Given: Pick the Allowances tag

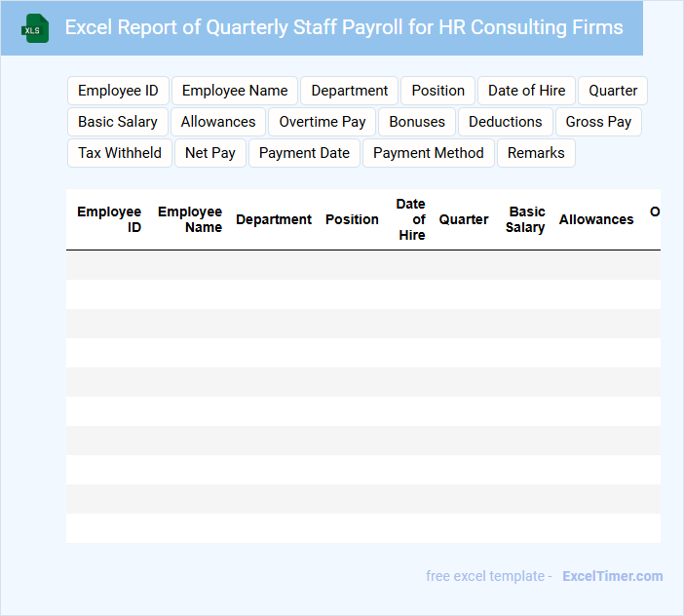Looking at the screenshot, I should click(x=218, y=122).
